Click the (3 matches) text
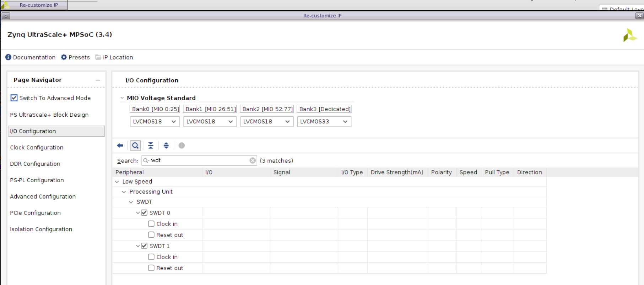644x285 pixels. [276, 160]
